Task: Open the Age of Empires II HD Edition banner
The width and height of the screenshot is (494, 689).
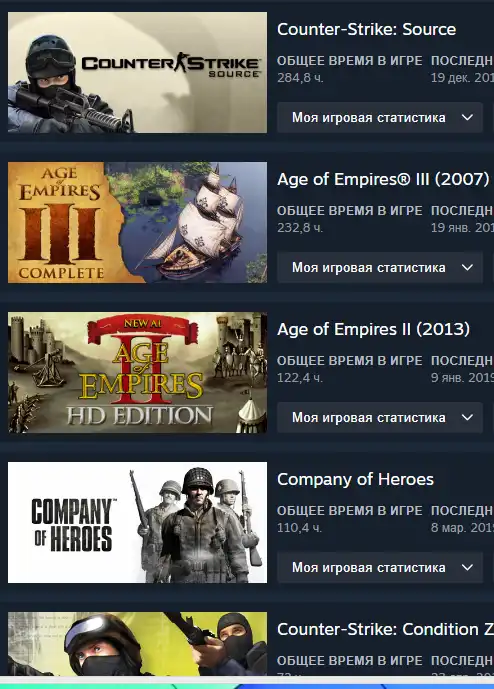Action: [x=137, y=373]
